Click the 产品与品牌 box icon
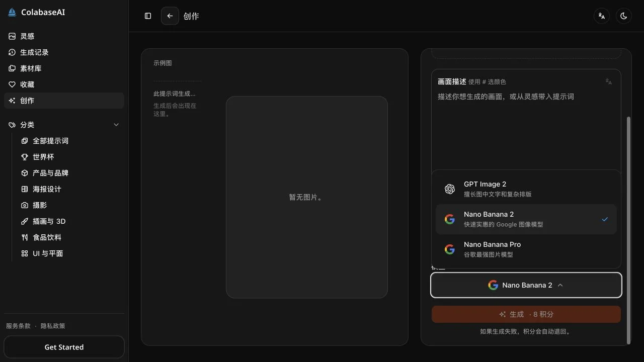The width and height of the screenshot is (644, 362). click(x=25, y=173)
